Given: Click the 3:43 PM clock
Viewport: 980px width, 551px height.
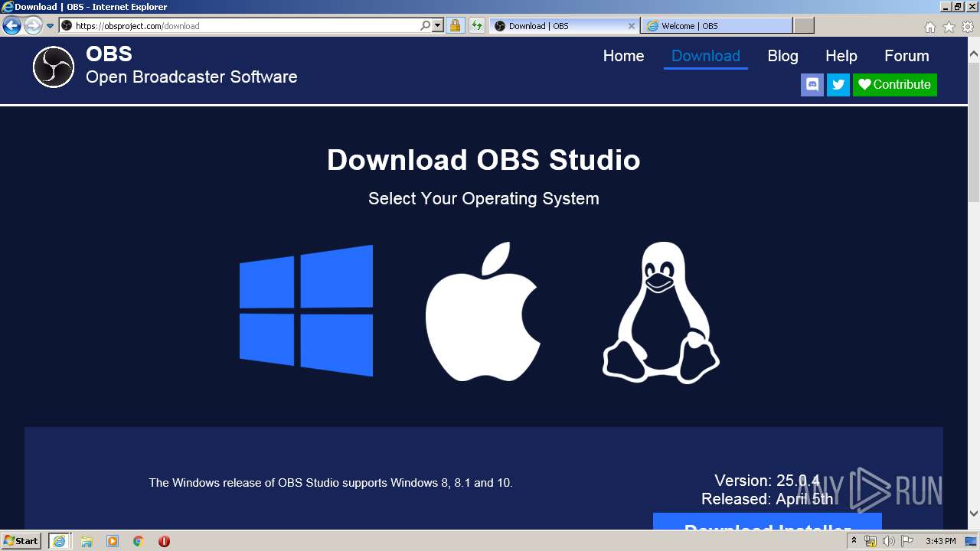Looking at the screenshot, I should click(940, 541).
